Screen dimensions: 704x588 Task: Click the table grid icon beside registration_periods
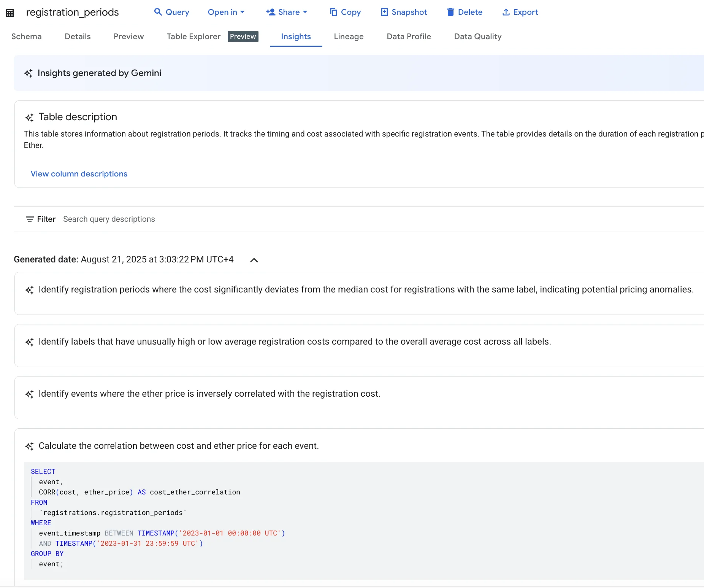(10, 12)
